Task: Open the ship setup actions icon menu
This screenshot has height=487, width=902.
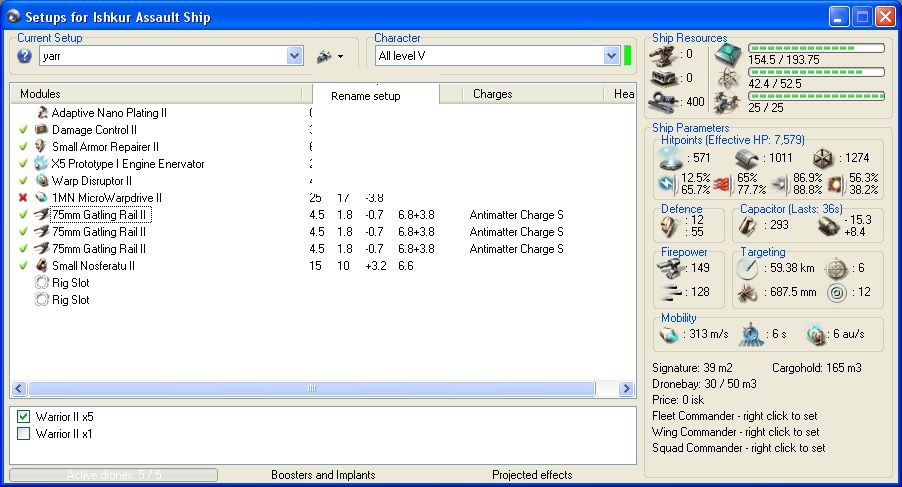Action: [330, 56]
